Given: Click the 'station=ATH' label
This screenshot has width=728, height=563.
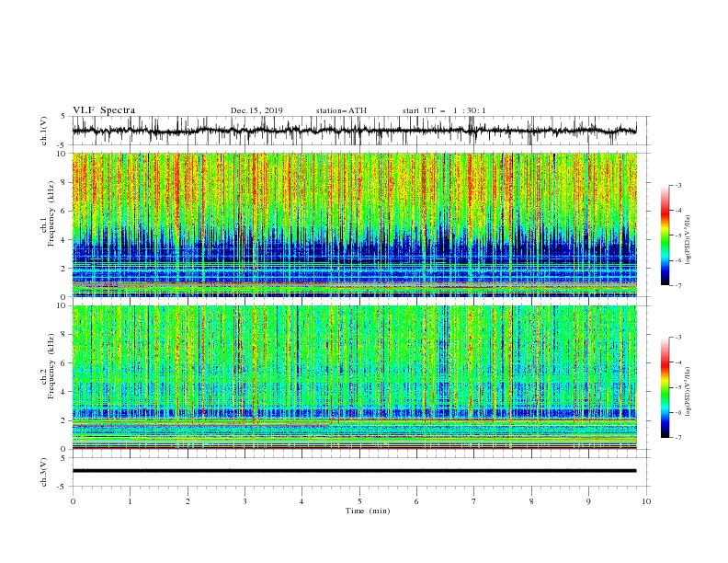Looking at the screenshot, I should [341, 110].
